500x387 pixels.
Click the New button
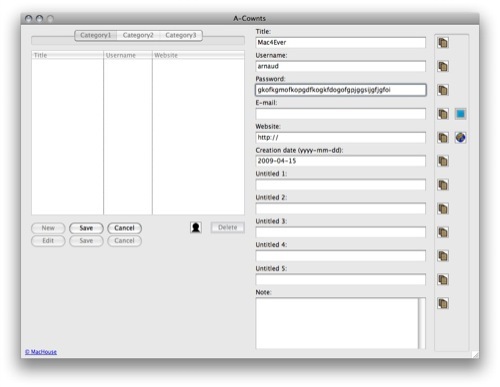tap(48, 228)
